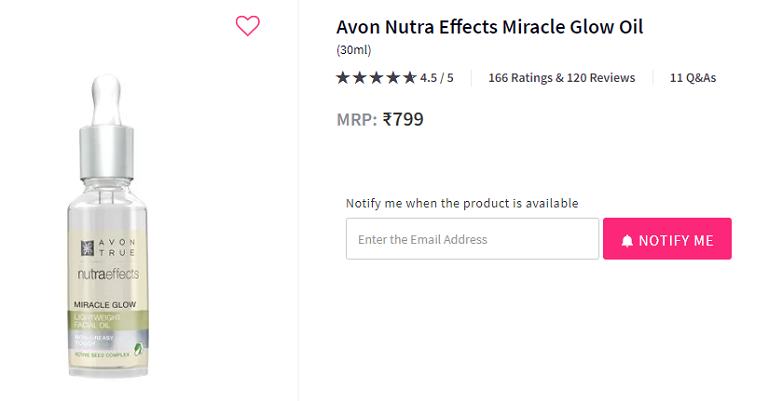Click the fifth rating star
Viewport: 769px width, 401px height.
pos(409,78)
